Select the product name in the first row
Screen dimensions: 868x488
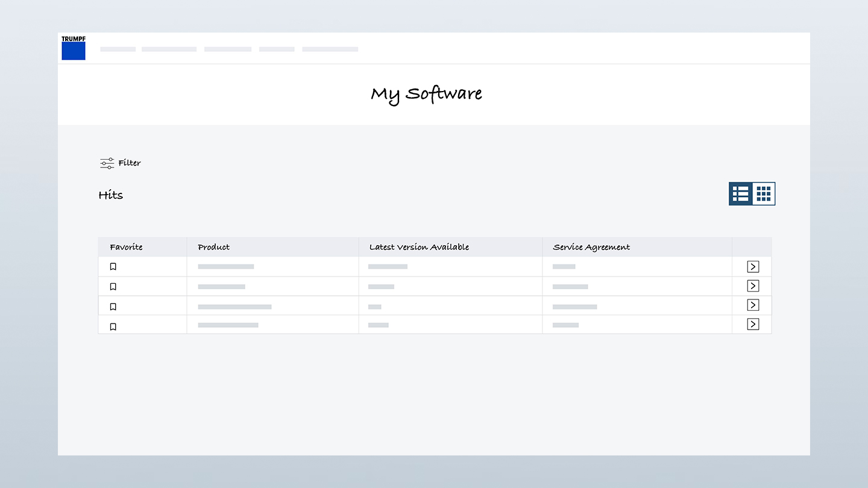(x=226, y=266)
